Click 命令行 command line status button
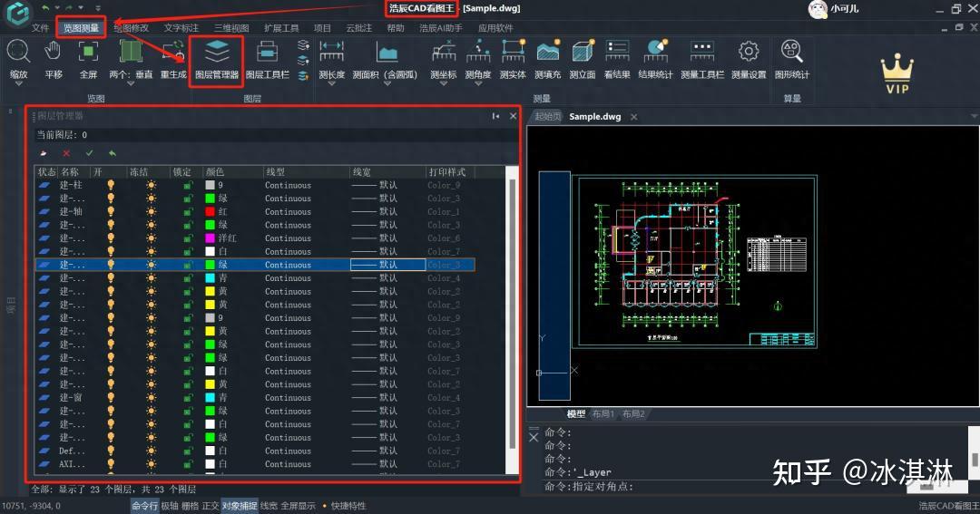The image size is (980, 514). tap(144, 506)
